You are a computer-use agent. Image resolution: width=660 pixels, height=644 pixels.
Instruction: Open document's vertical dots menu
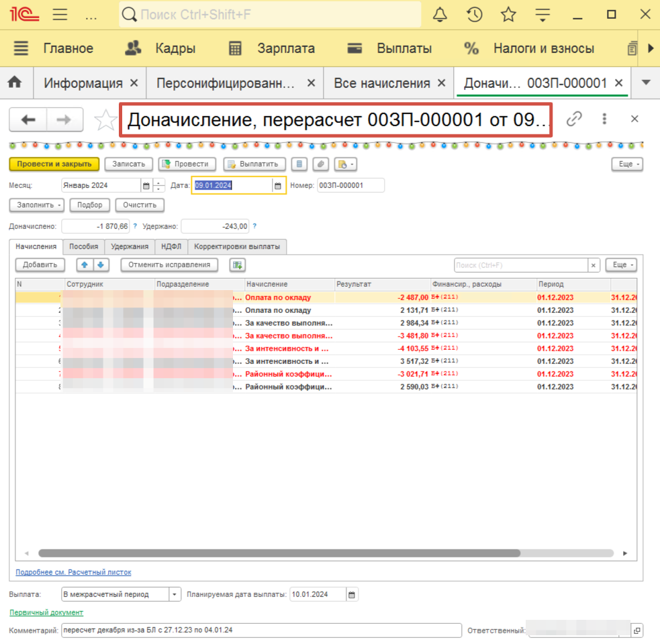(x=604, y=119)
